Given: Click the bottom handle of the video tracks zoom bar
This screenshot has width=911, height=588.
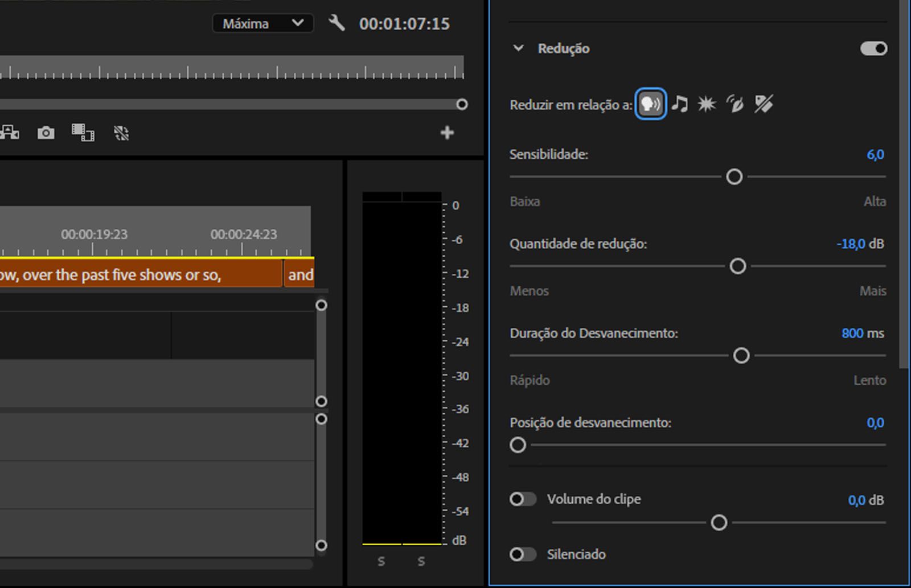Looking at the screenshot, I should point(321,401).
